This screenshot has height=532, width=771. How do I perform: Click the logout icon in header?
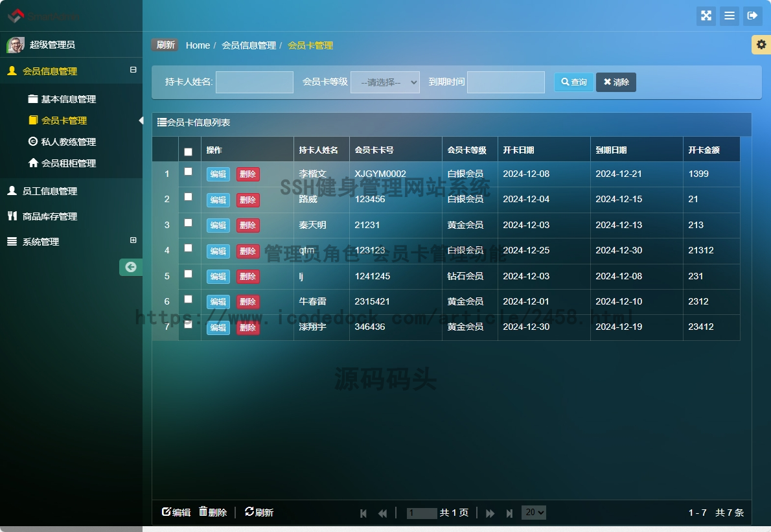coord(752,16)
